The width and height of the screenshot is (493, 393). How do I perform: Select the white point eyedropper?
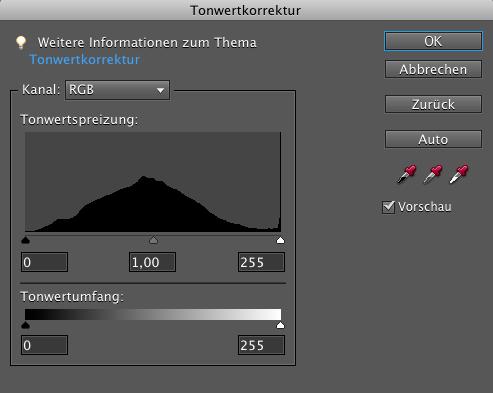point(459,174)
